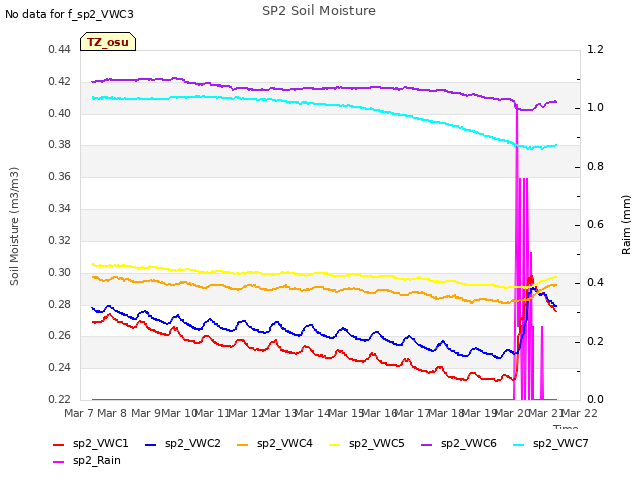Click the red sp2_VWC1 legend swatch
Image resolution: width=640 pixels, height=480 pixels.
click(x=59, y=444)
